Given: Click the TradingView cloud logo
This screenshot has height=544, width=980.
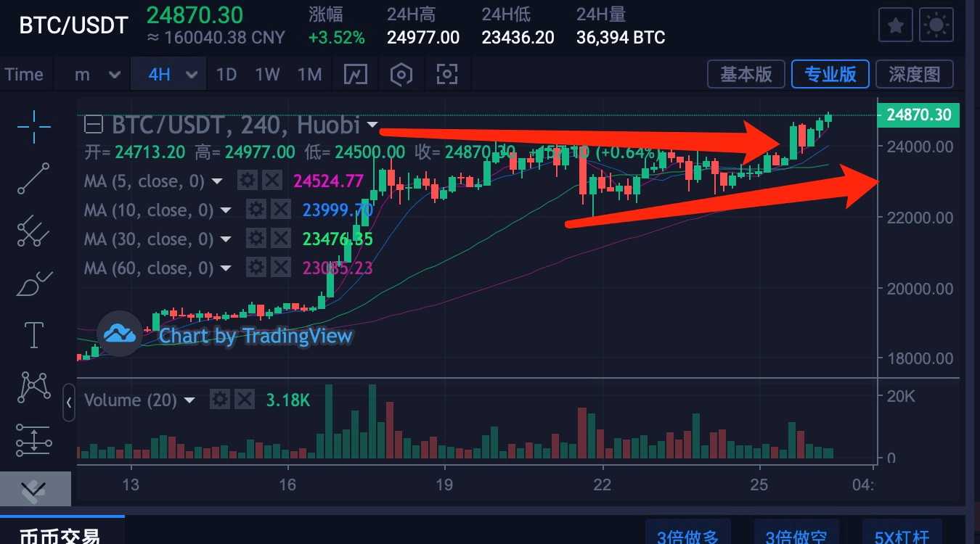Looking at the screenshot, I should [121, 334].
